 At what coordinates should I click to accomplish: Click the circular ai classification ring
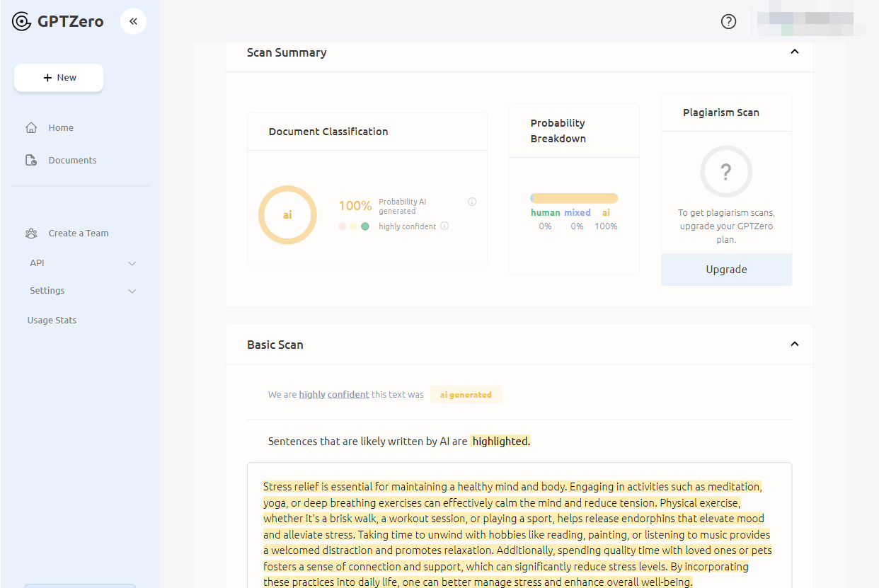click(x=287, y=215)
